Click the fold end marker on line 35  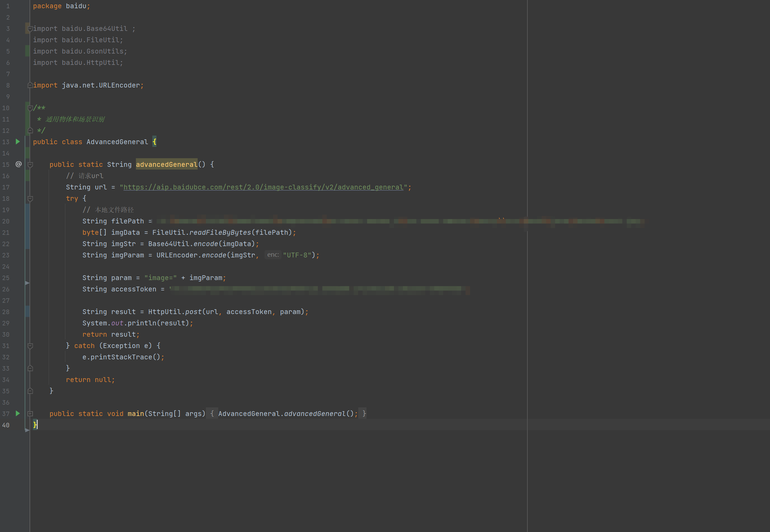pos(30,391)
